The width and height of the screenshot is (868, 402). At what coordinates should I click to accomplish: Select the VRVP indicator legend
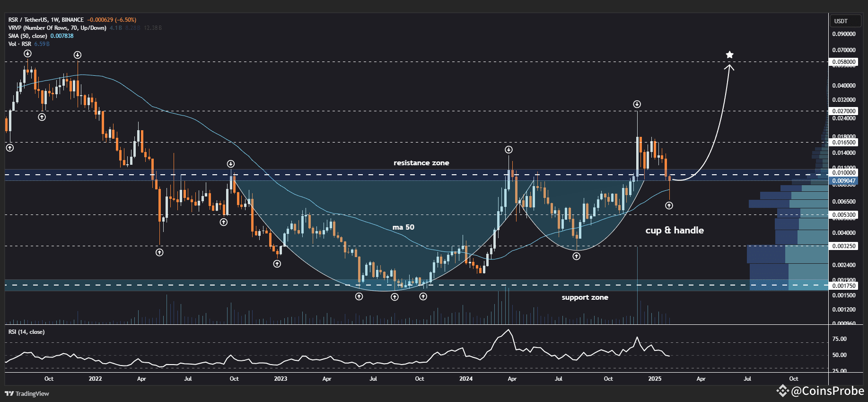57,28
